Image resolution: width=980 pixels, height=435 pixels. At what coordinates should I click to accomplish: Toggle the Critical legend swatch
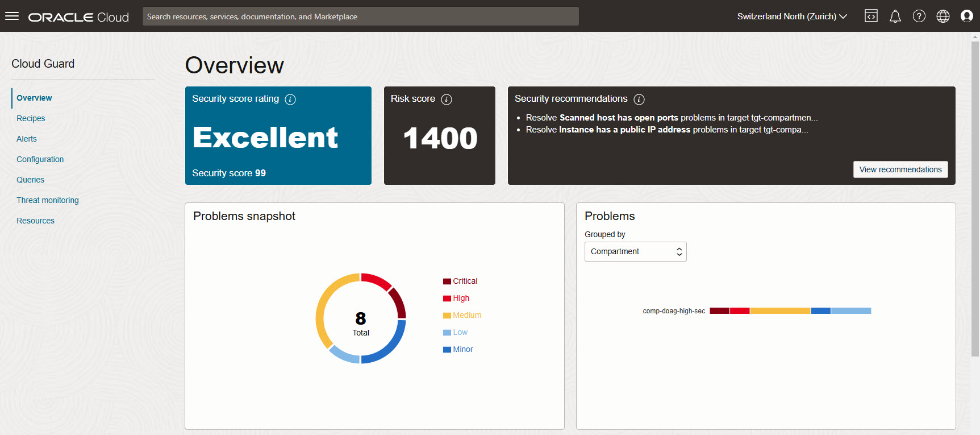(447, 281)
